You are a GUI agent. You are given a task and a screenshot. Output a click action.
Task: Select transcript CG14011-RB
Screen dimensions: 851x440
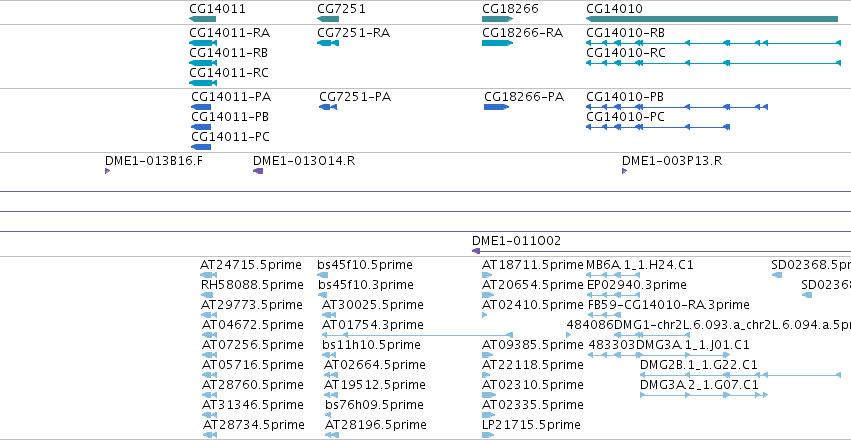[202, 63]
